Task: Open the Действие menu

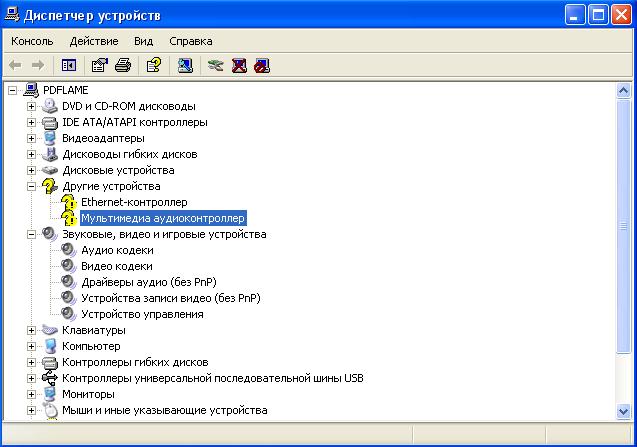Action: pos(94,41)
